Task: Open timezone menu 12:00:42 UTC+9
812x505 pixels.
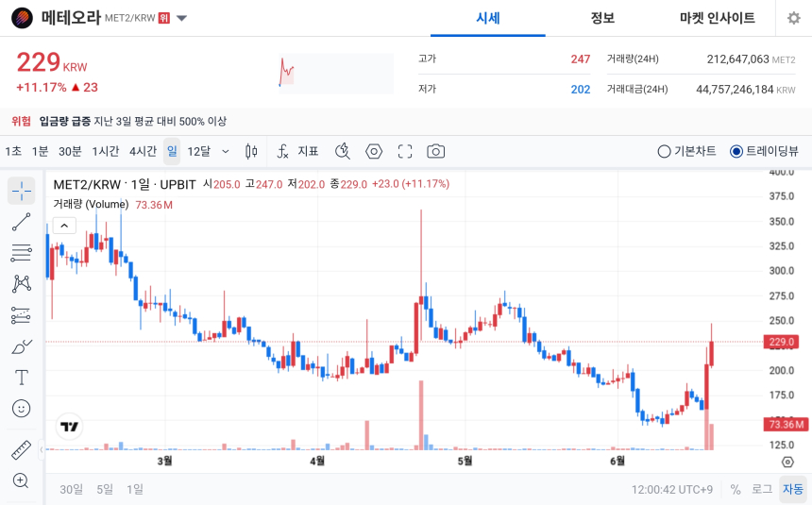Action: pos(671,490)
